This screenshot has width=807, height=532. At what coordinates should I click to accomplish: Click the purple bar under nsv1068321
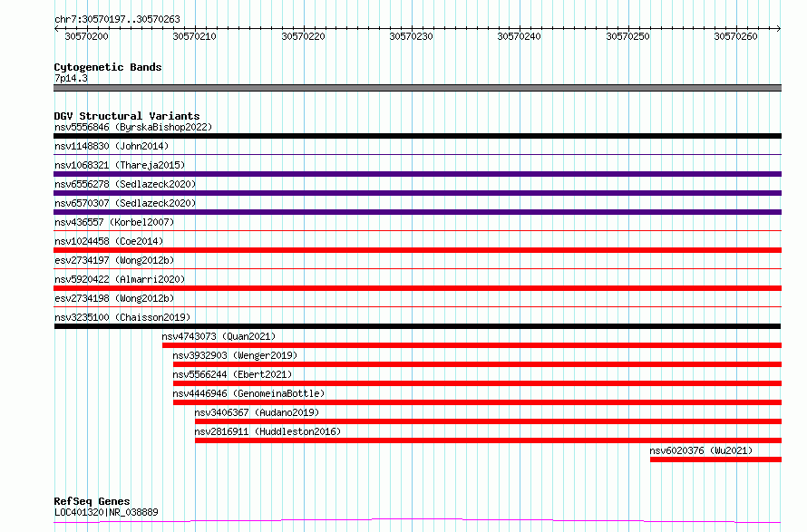417,174
